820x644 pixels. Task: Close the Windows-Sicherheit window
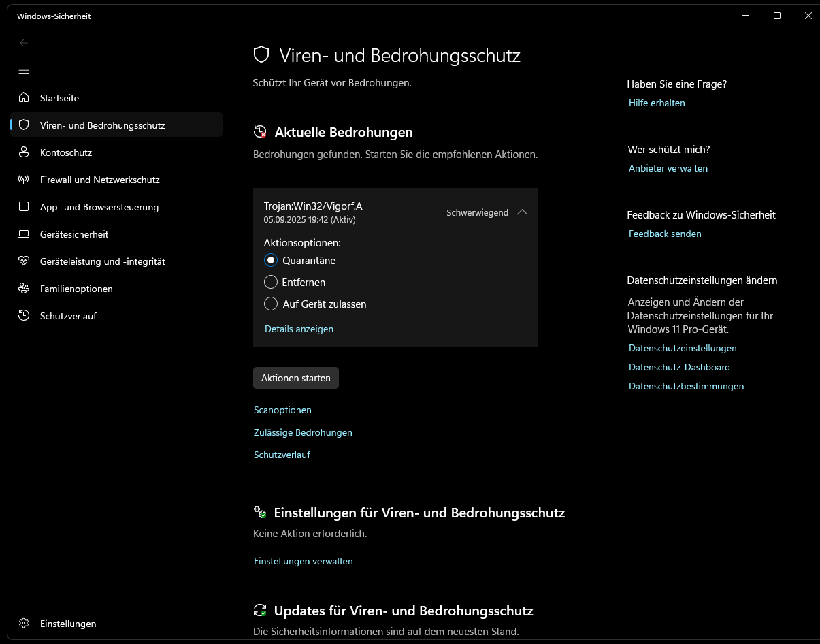(808, 16)
